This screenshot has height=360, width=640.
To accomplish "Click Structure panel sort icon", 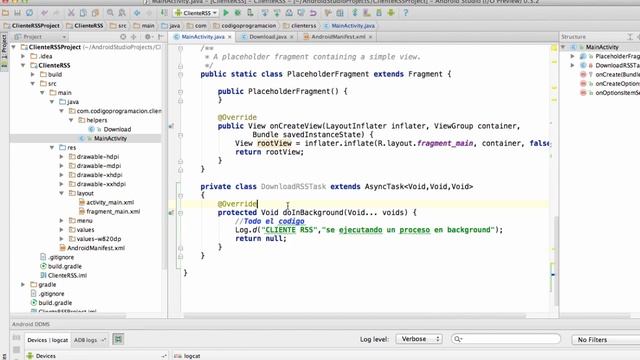I will pos(630,37).
